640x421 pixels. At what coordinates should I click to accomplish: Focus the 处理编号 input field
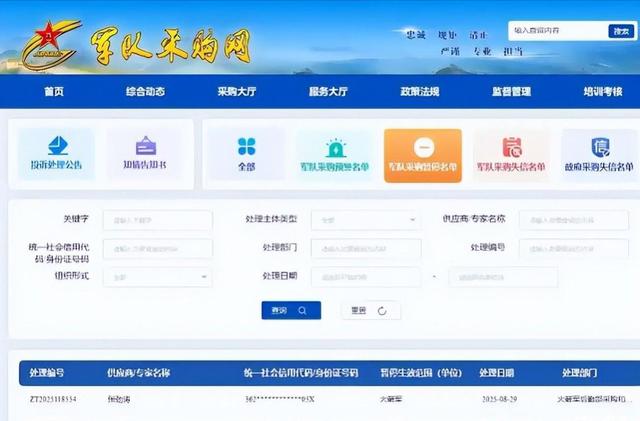pos(574,249)
